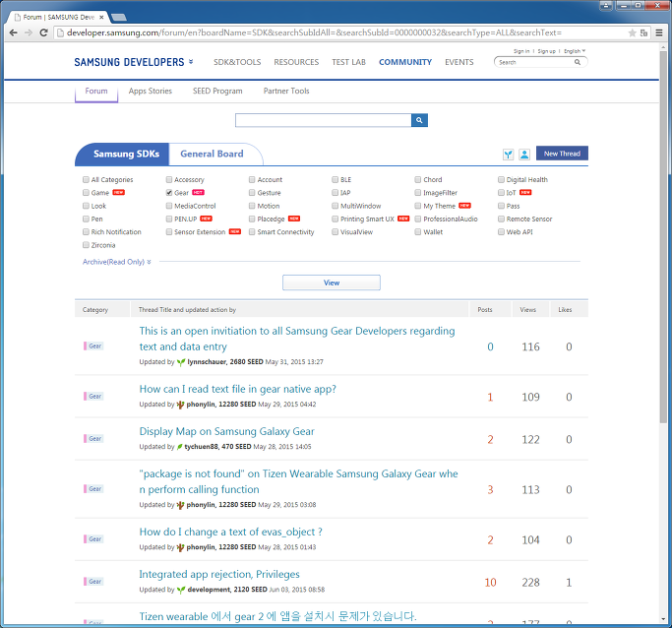Select the Forum sub-tab
This screenshot has height=628, width=672.
click(x=96, y=91)
